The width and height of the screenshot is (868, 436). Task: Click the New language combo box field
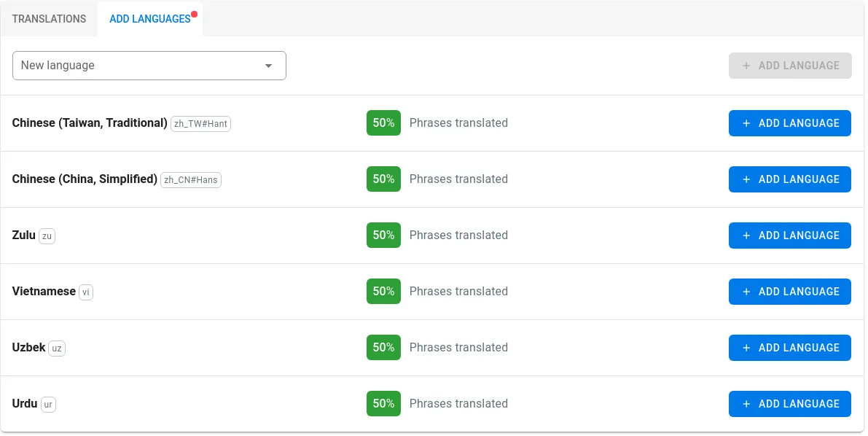[x=149, y=66]
